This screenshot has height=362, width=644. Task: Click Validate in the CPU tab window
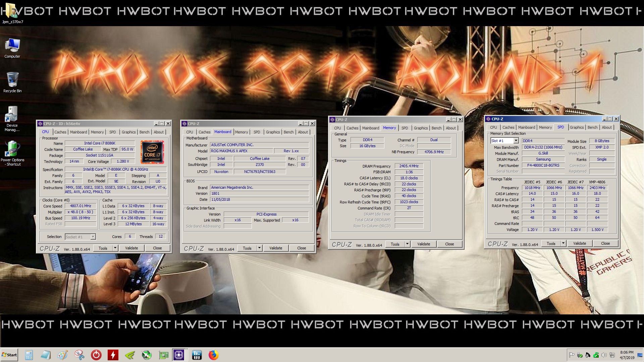(x=131, y=248)
